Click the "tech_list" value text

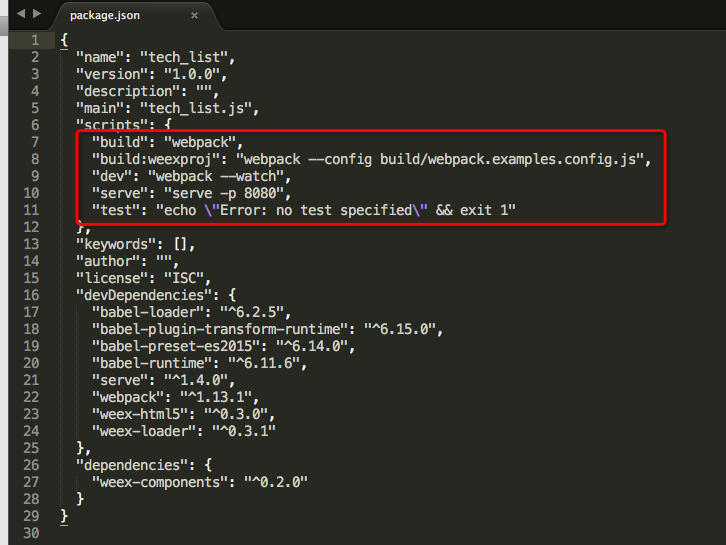coord(184,57)
